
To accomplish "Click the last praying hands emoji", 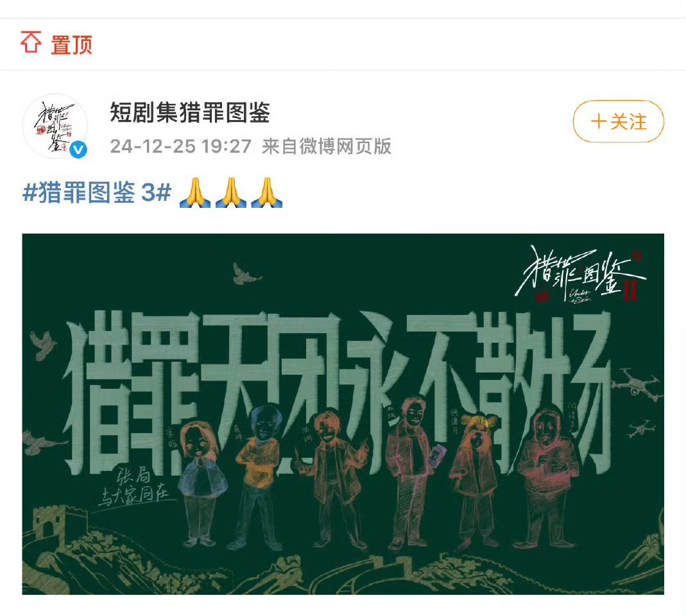I will pos(267,192).
